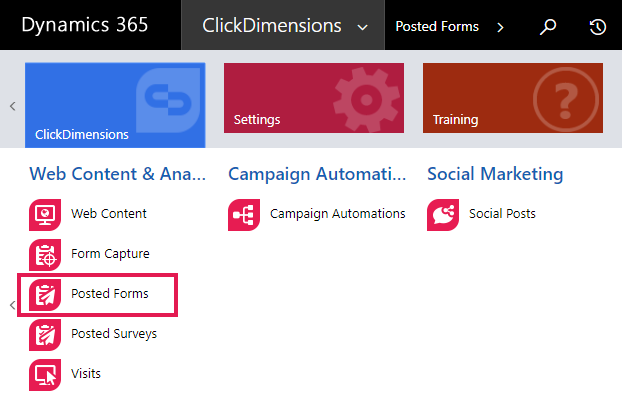Open the Web Content link

109,213
